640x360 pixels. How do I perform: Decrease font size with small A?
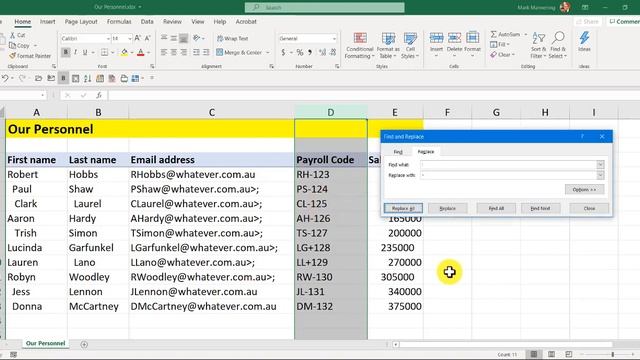[147, 38]
